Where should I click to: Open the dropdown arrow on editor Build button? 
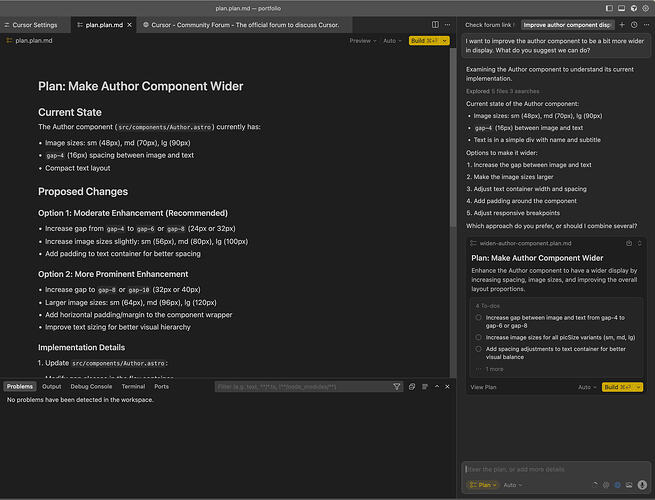(x=445, y=41)
